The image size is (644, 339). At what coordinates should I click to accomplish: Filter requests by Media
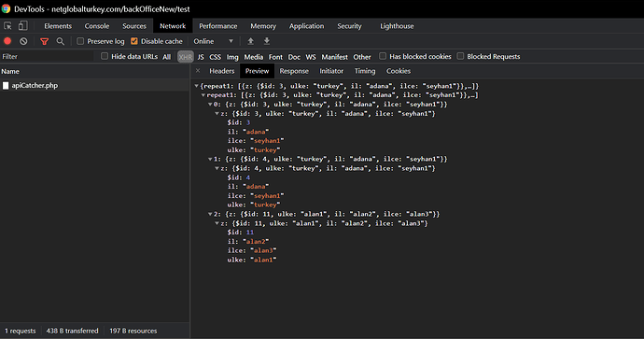[254, 57]
